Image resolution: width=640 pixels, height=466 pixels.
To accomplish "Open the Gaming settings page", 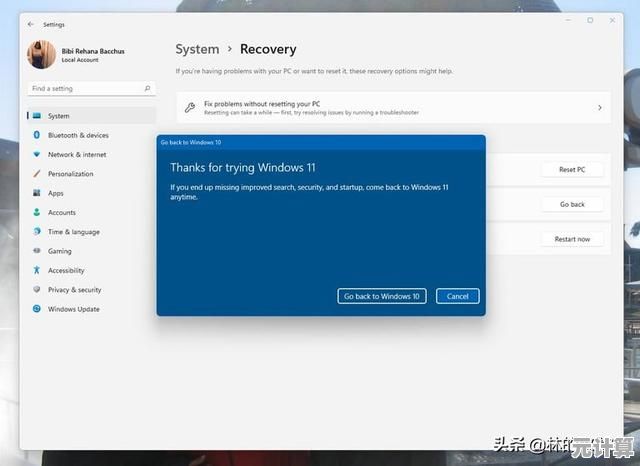I will [x=60, y=251].
